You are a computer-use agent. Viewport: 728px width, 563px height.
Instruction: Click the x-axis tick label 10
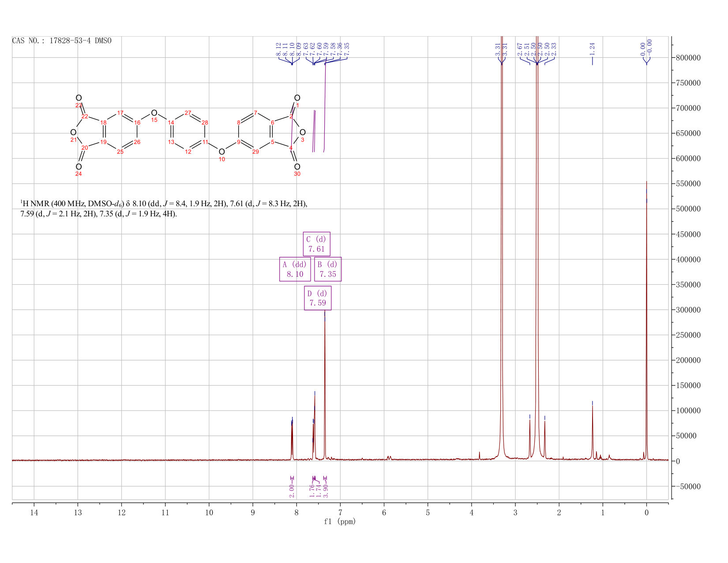tap(209, 512)
